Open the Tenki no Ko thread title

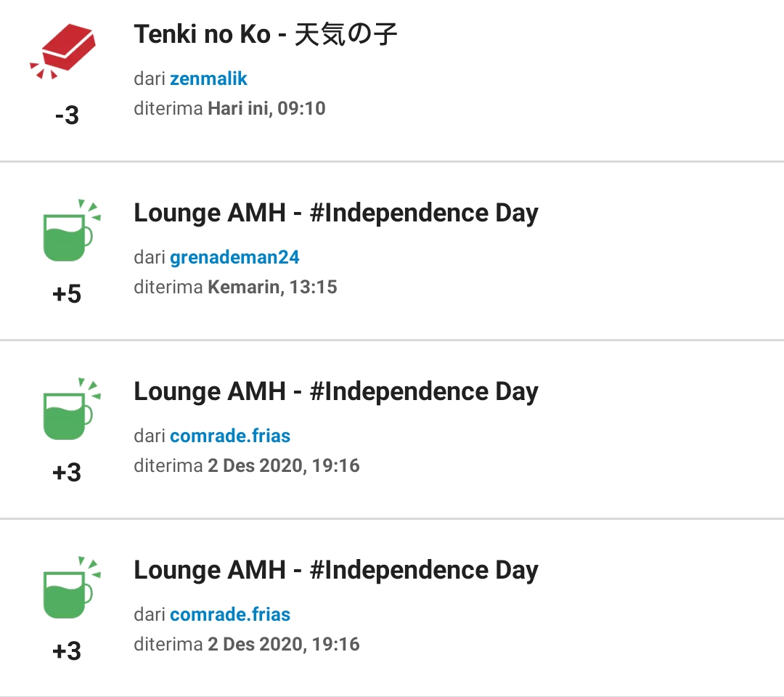point(266,34)
